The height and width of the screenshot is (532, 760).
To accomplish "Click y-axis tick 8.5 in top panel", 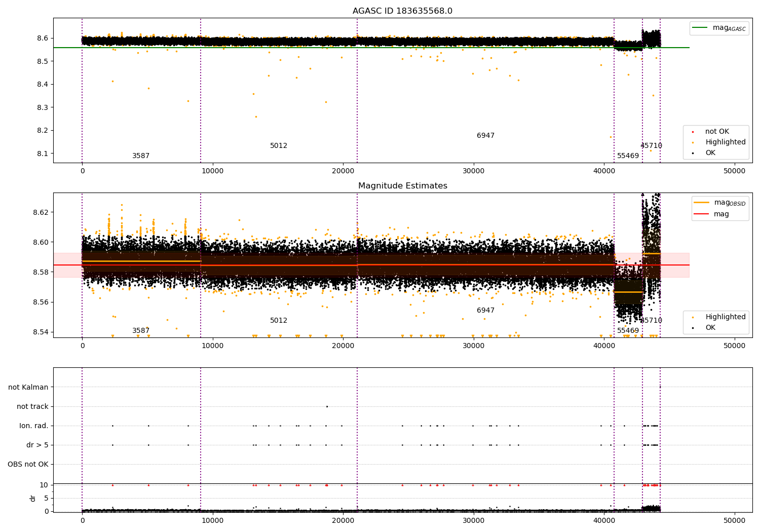I will [x=43, y=61].
